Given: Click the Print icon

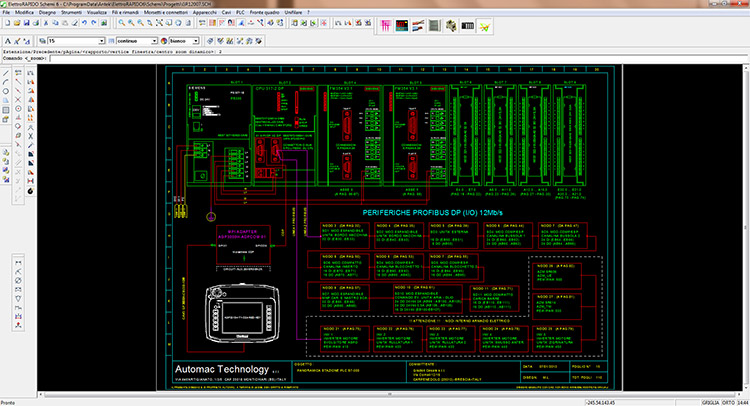Looking at the screenshot, I should (36, 23).
